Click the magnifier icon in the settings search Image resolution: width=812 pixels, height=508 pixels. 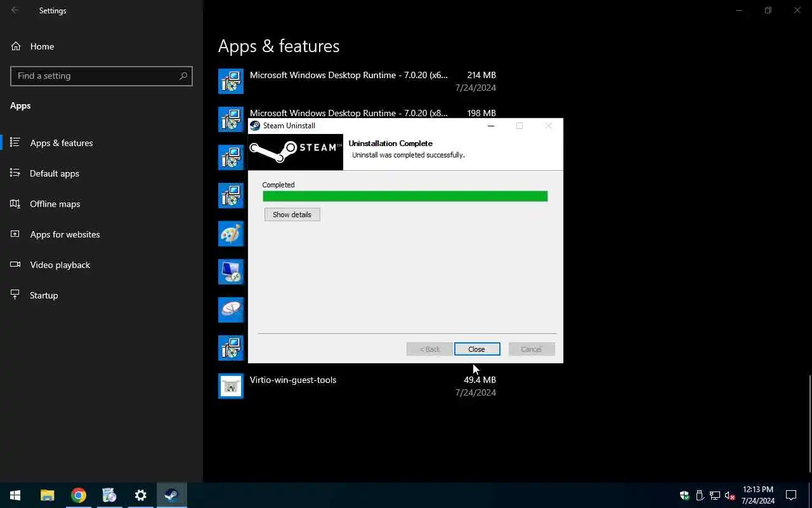click(x=183, y=76)
